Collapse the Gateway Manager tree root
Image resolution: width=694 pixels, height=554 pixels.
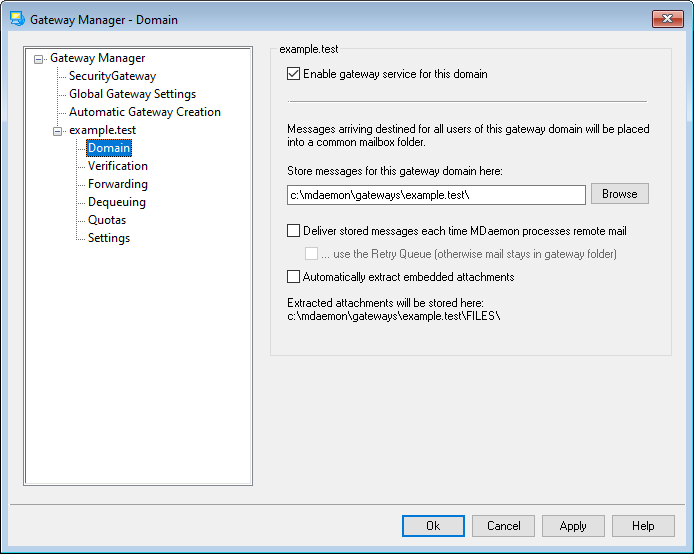tap(39, 59)
